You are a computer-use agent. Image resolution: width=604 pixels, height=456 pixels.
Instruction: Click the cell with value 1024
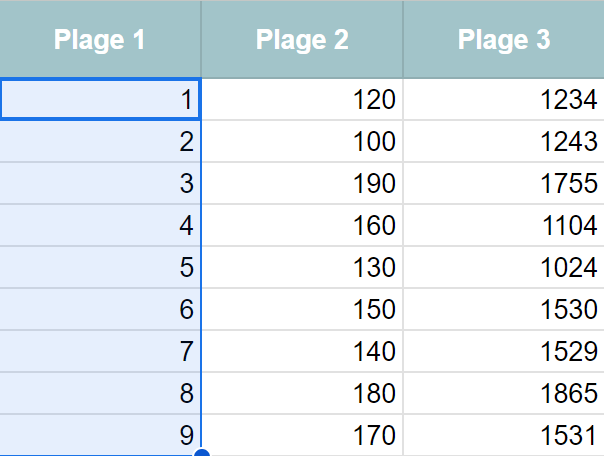click(504, 267)
